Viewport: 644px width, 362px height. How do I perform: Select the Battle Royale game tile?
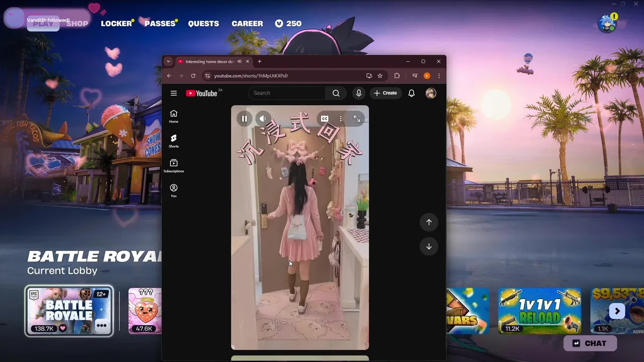[x=69, y=311]
